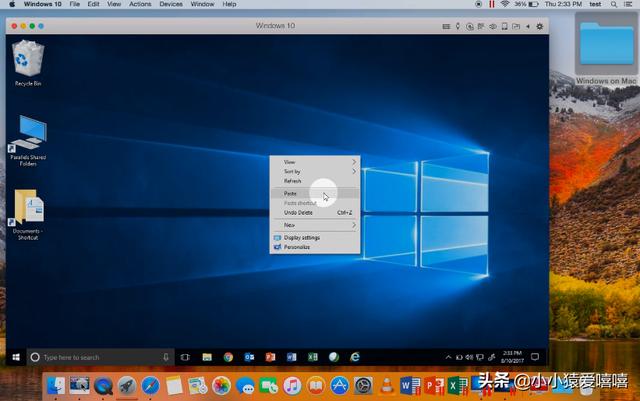Click the test user name in Mac menu bar
Screen dimensions: 640x401
click(x=595, y=4)
